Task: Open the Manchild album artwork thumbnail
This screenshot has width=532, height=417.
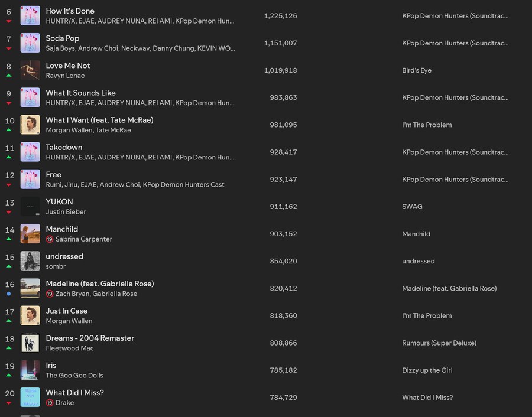Action: [x=30, y=233]
